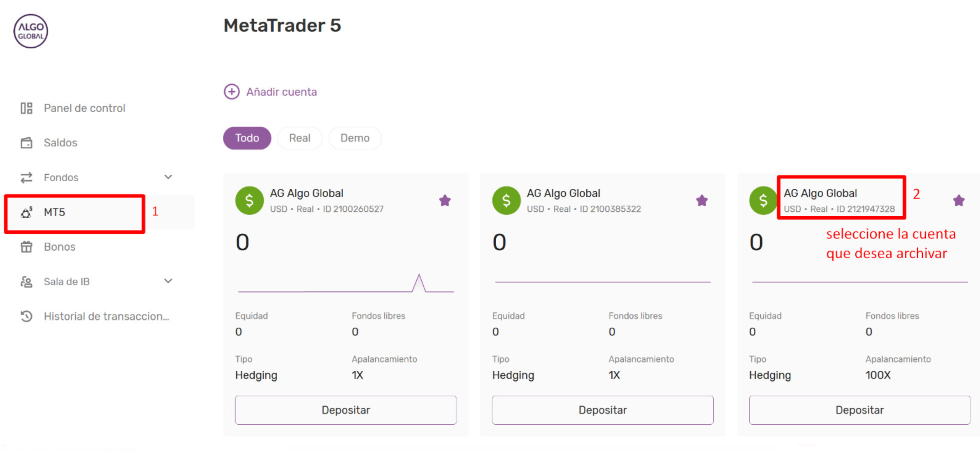The image size is (980, 451).
Task: Click the balance chart of account 2121947328
Action: 860,282
